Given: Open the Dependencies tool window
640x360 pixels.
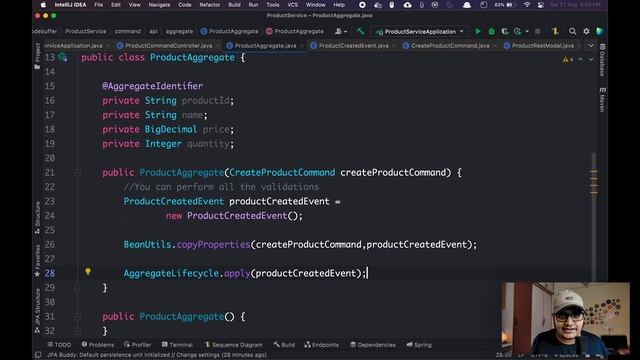Looking at the screenshot, I should 373,345.
